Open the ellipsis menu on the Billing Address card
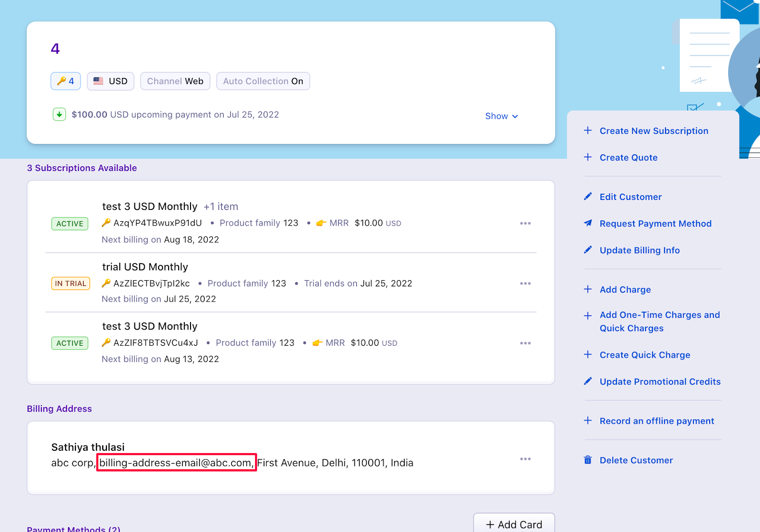The width and height of the screenshot is (760, 532). click(x=525, y=458)
